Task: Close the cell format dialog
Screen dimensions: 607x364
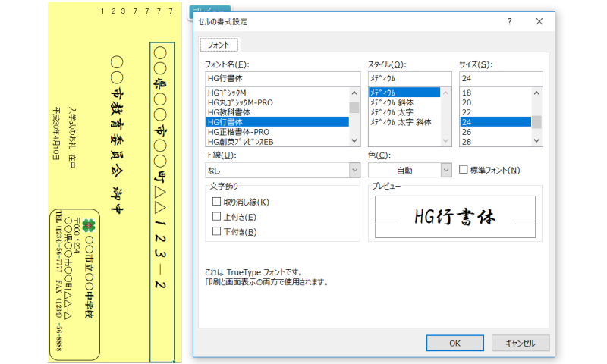Action: [539, 22]
